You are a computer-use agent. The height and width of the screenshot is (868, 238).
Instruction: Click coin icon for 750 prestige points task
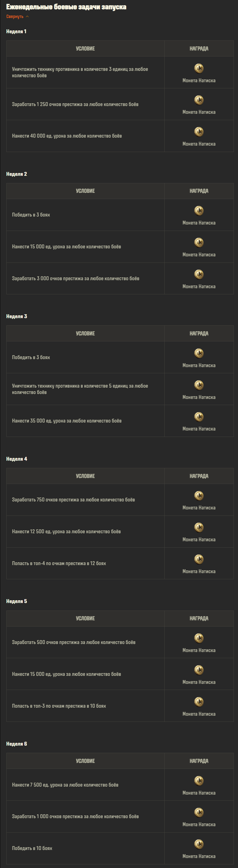(199, 496)
